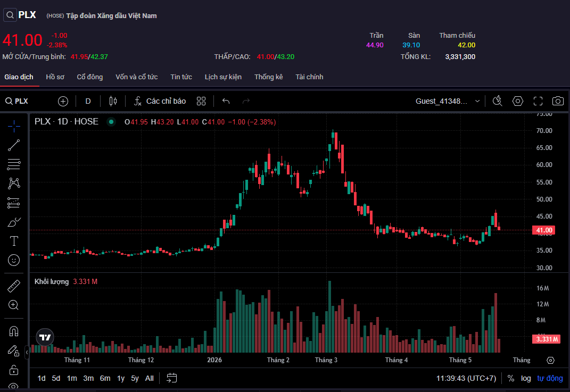Image resolution: width=570 pixels, height=392 pixels.
Task: Open the Lịch sự kiện tab
Action: pos(223,77)
